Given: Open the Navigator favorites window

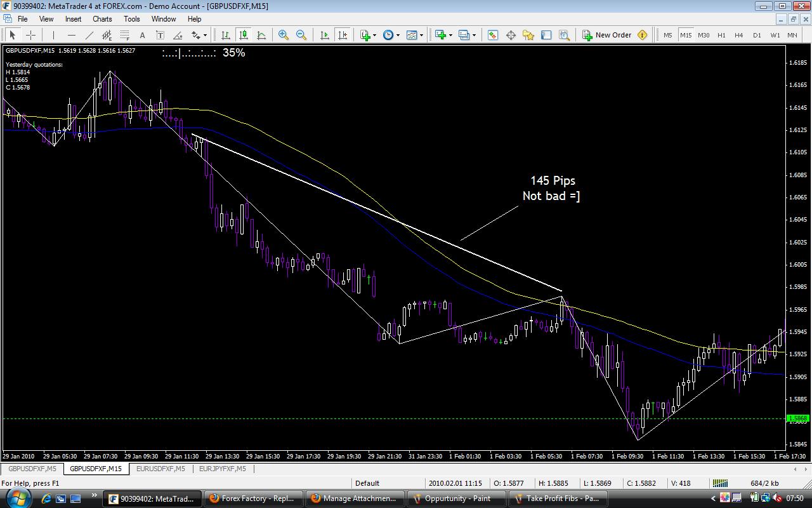Looking at the screenshot, I should 528,35.
